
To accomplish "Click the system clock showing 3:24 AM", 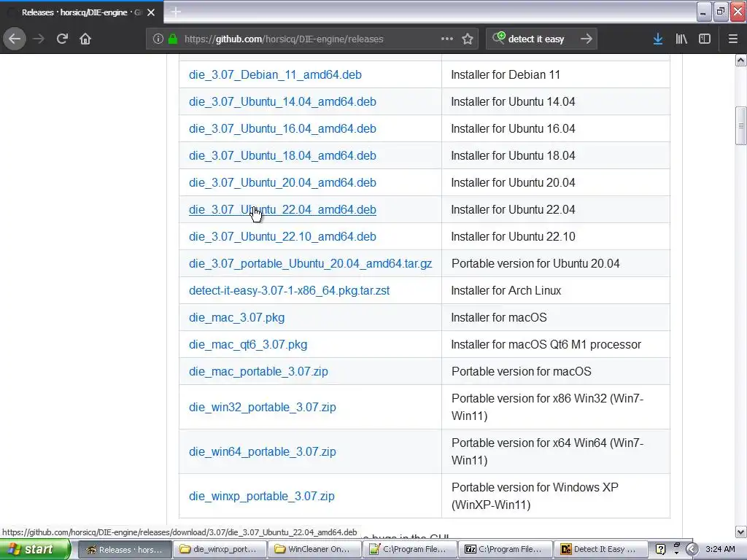I will tap(720, 550).
